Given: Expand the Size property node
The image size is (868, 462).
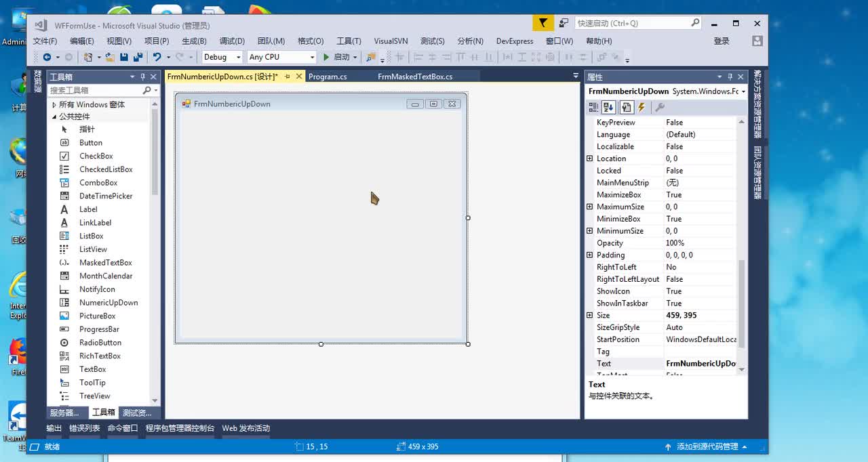Looking at the screenshot, I should [589, 315].
